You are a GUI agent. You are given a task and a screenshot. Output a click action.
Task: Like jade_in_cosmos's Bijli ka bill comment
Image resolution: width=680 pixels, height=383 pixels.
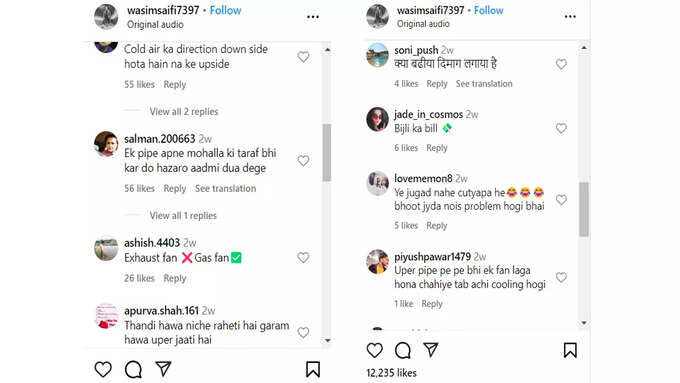point(561,128)
